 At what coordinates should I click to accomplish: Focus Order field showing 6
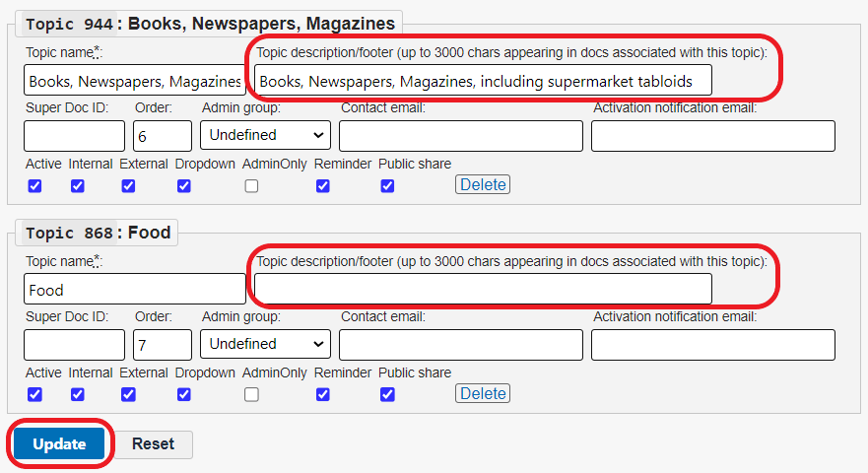tap(163, 136)
